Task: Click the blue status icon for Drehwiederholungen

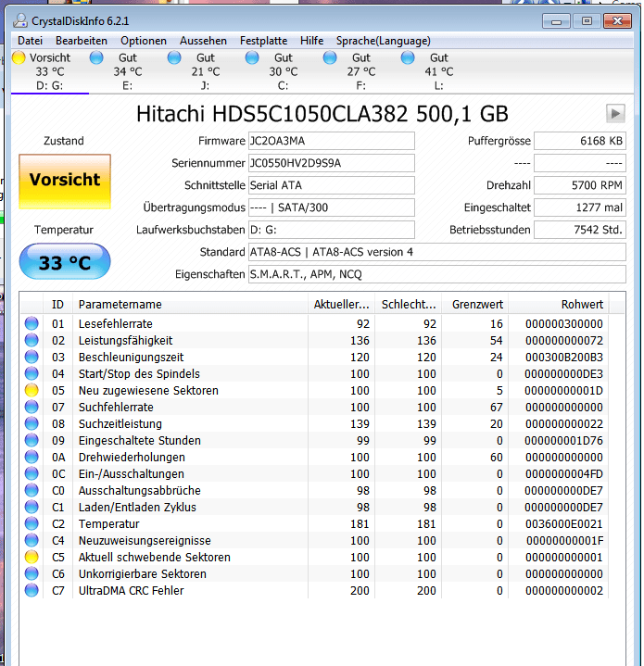Action: click(x=32, y=457)
